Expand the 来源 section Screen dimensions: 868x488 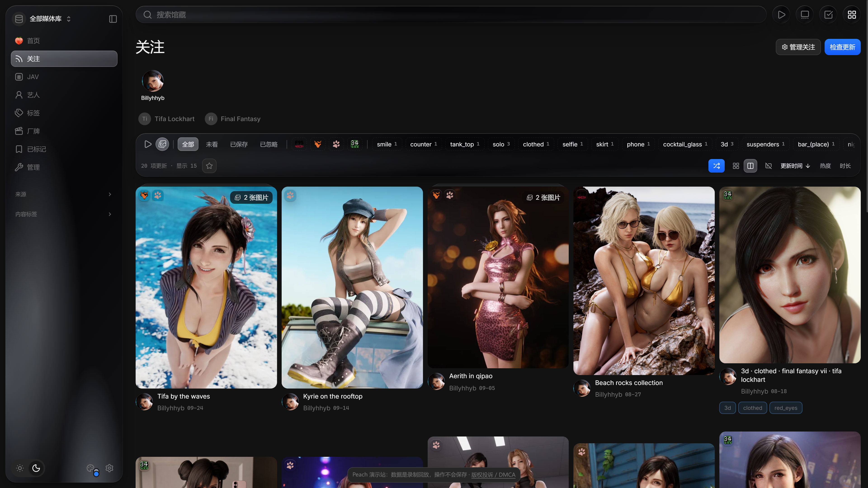pos(63,194)
